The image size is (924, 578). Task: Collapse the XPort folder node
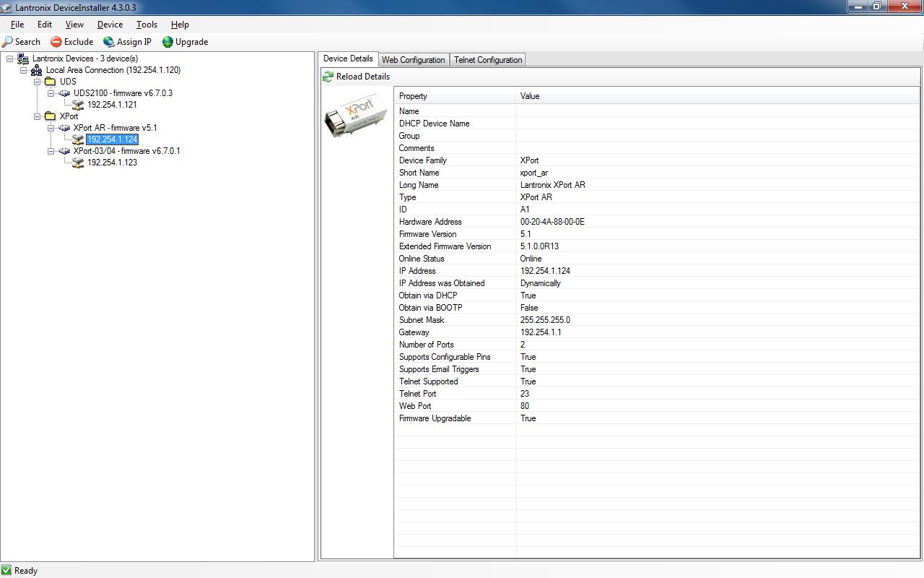pyautogui.click(x=38, y=116)
